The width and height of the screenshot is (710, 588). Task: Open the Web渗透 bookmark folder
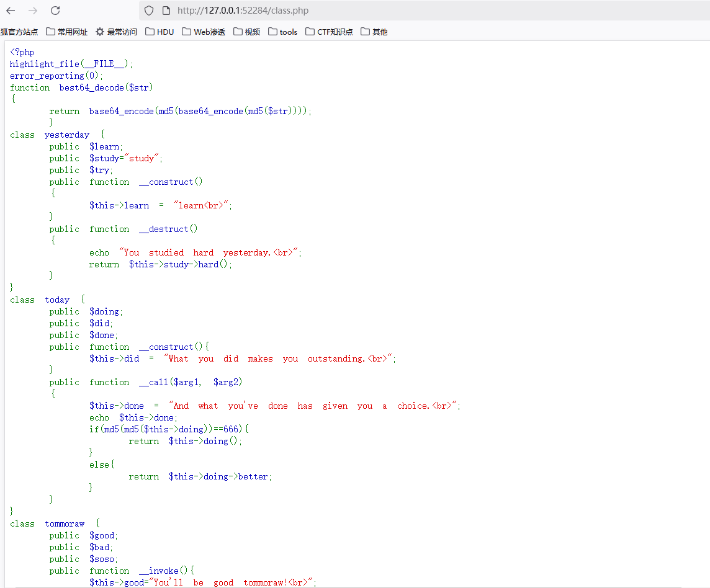pos(204,32)
